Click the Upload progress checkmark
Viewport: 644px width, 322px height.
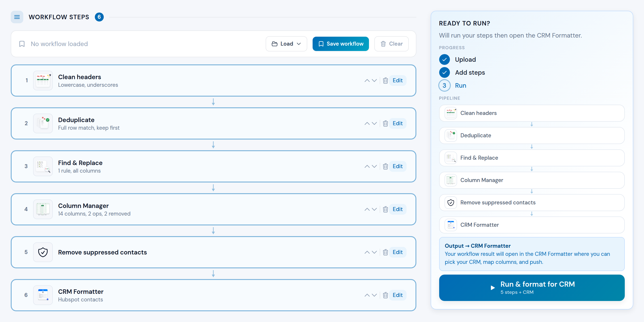[444, 59]
